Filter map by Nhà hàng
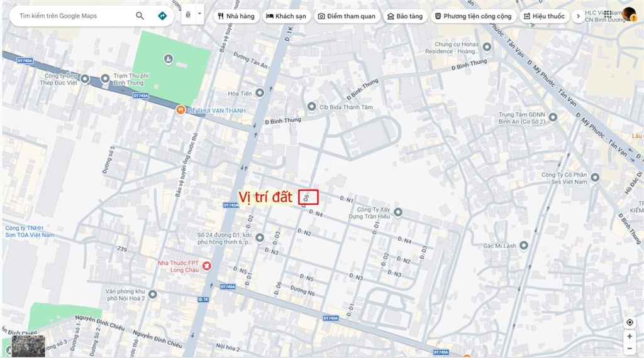 point(236,16)
